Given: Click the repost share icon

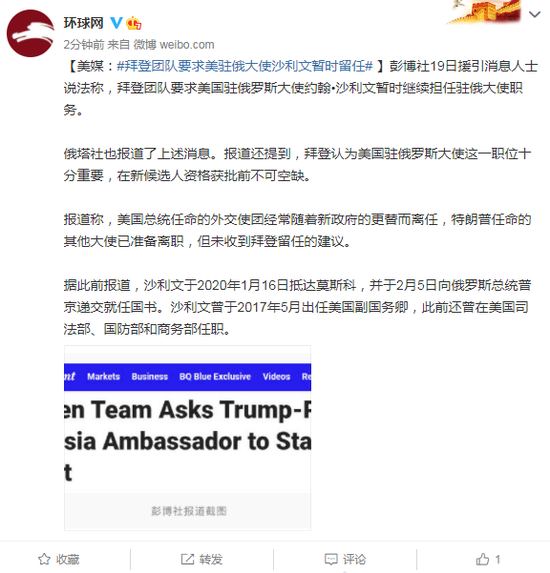Looking at the screenshot, I should coord(187,559).
